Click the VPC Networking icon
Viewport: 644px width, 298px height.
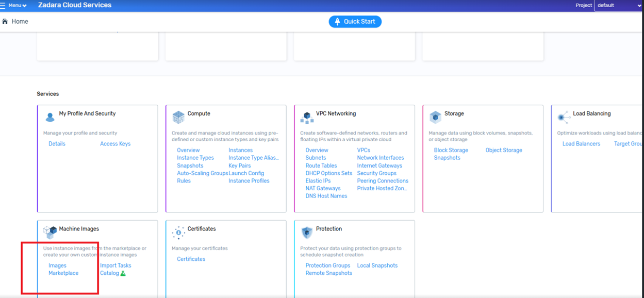coord(307,118)
